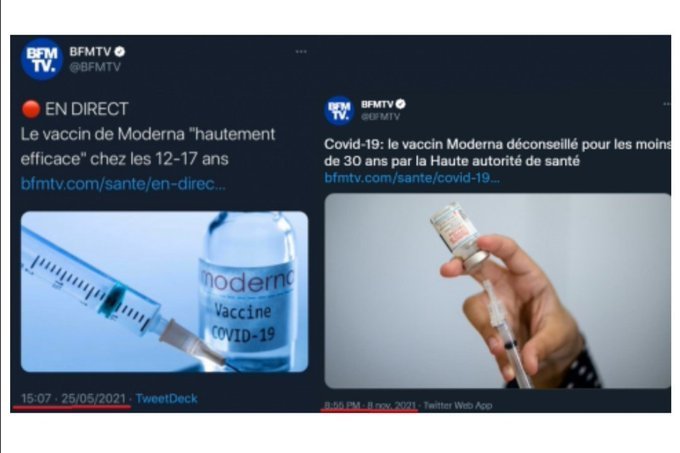
Task: Click the 8:55 PM · 8 nov. 2021 timestamp
Action: coord(370,405)
